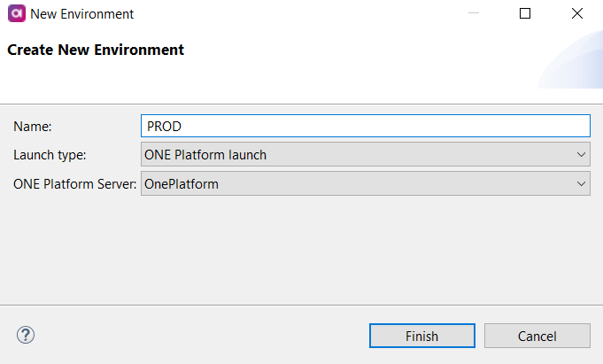Click the Launch type dropdown arrow
This screenshot has width=603, height=364.
(581, 155)
